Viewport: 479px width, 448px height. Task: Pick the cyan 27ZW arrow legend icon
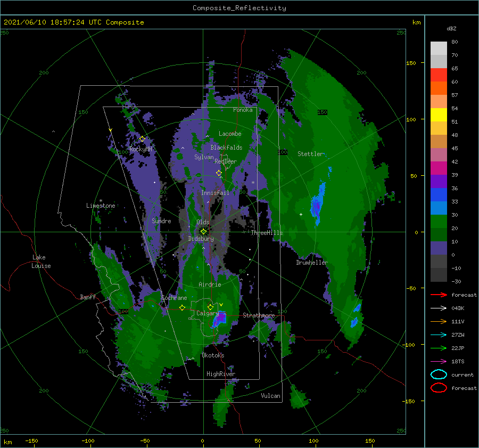pyautogui.click(x=439, y=335)
